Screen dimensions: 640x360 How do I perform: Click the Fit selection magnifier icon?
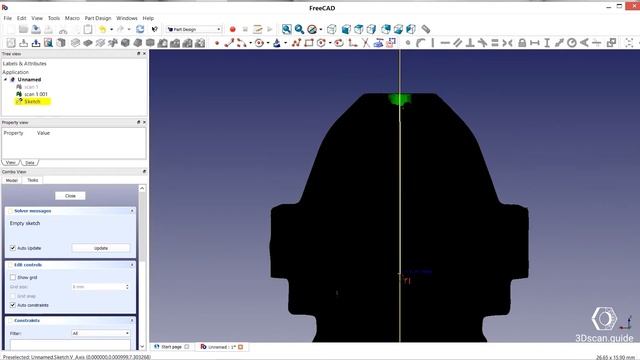299,29
